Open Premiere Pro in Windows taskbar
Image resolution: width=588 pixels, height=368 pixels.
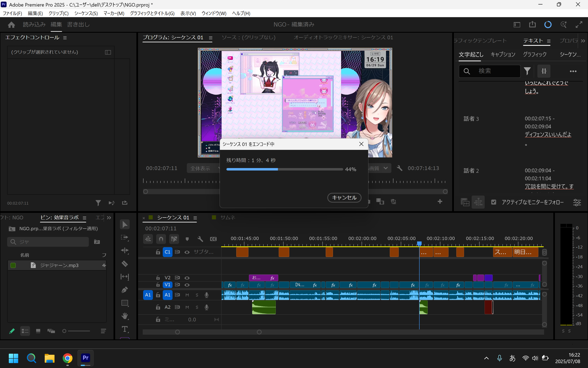coord(85,358)
